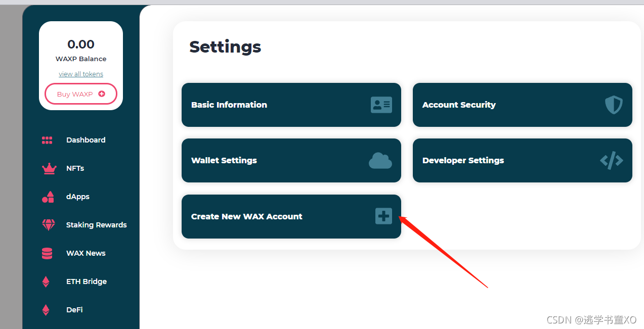This screenshot has width=644, height=329.
Task: Open the Basic Information settings card
Action: 291,105
